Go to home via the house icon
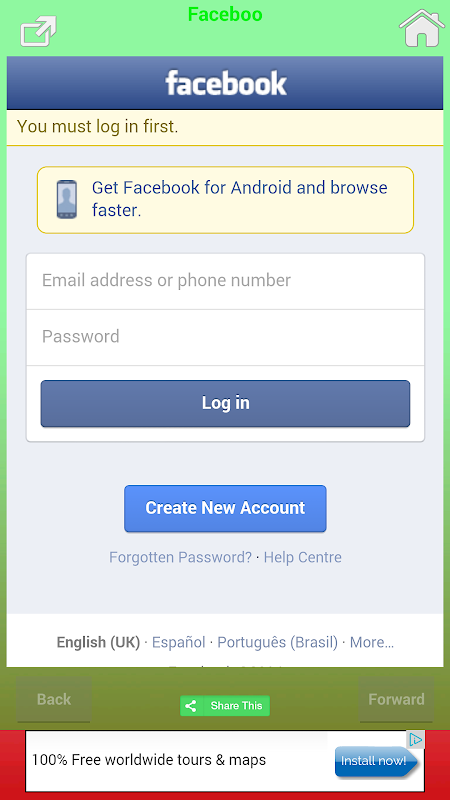Image resolution: width=450 pixels, height=800 pixels. 421,28
